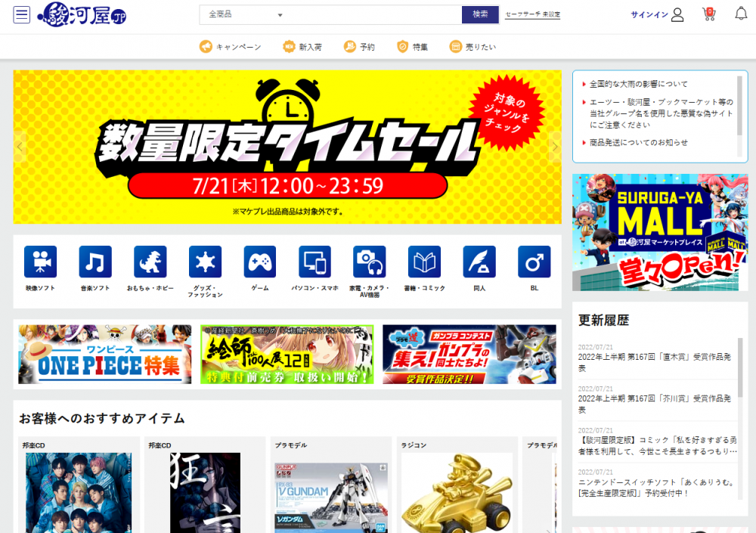Open the sign-in user icon

[x=677, y=14]
